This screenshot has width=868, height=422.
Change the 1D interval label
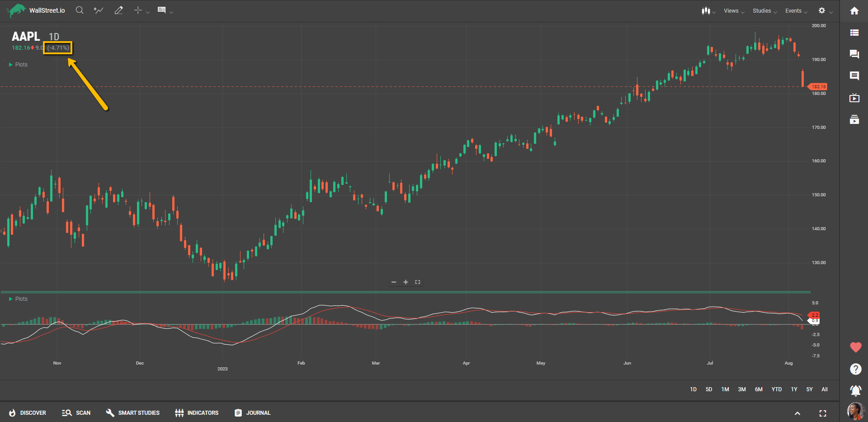[x=54, y=37]
